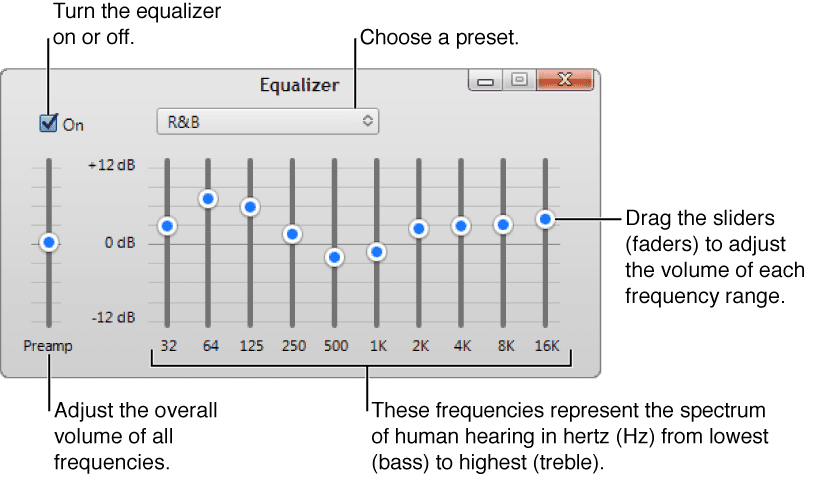Minimize the Equalizer window
818x482 pixels.
[485, 83]
